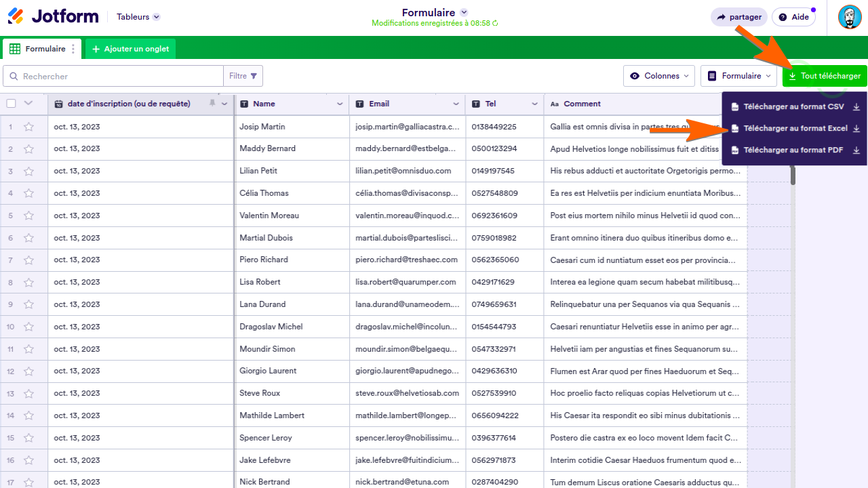868x488 pixels.
Task: Star the Dragoslav Michel row
Action: 28,327
